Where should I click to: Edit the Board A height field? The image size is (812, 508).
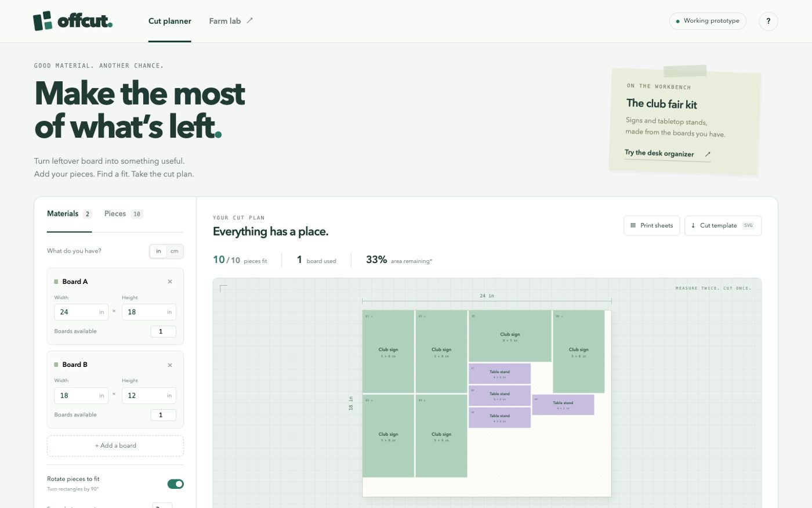149,312
